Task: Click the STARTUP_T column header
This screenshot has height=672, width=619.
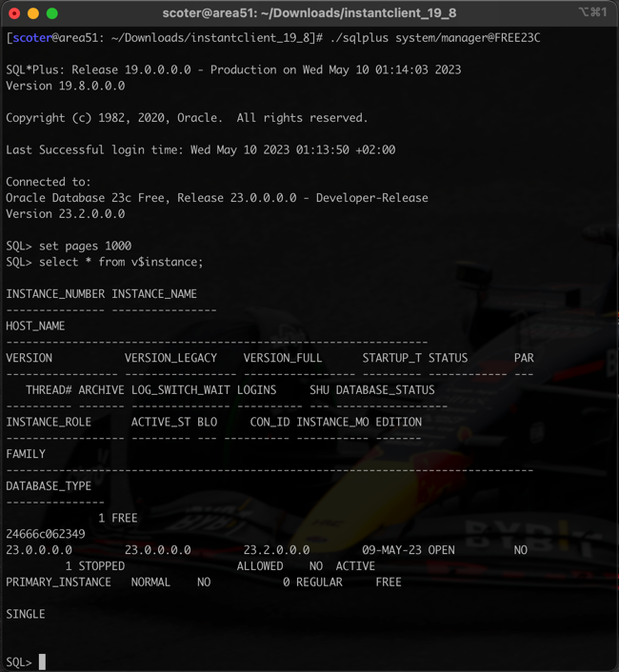Action: coord(392,358)
